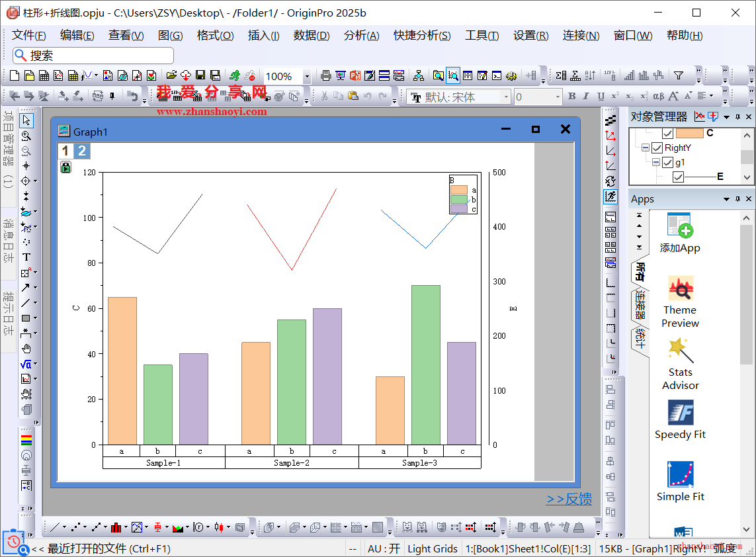Collapse the RightY tree node

[x=646, y=148]
